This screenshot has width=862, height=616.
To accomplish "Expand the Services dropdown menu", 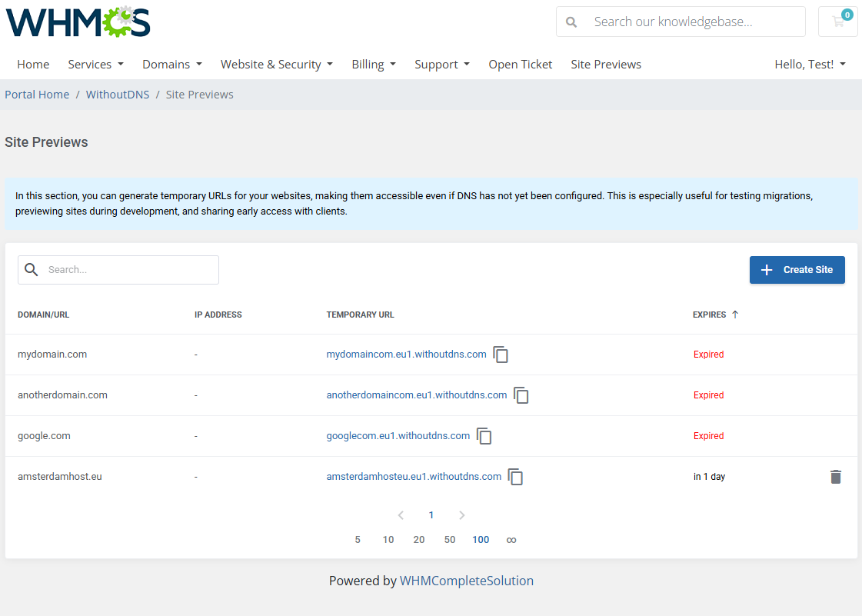I will point(95,65).
